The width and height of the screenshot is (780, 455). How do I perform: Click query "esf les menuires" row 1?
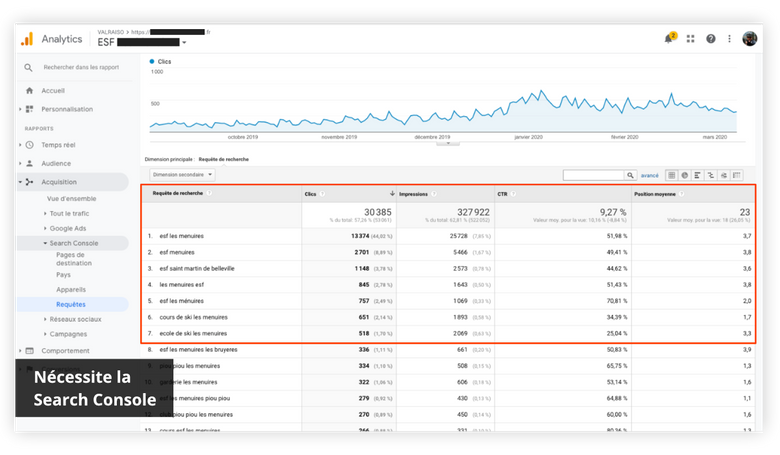click(182, 236)
